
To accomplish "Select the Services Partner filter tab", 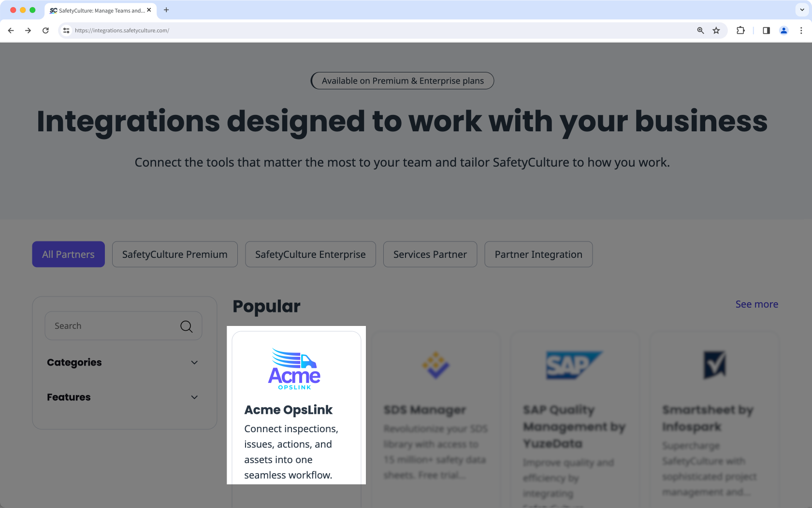I will pos(430,254).
